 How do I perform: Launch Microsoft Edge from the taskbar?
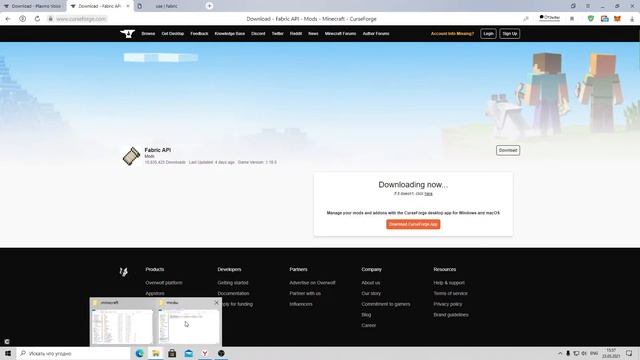140,353
